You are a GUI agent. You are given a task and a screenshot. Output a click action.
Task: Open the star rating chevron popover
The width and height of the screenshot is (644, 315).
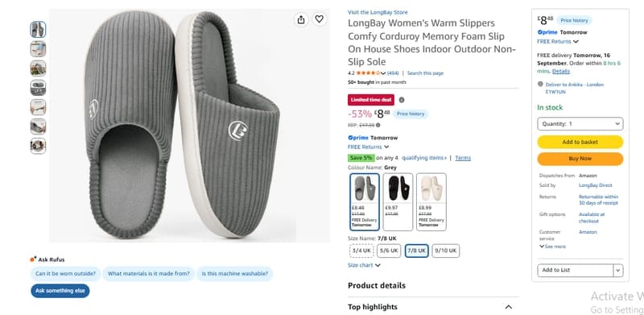click(x=383, y=73)
